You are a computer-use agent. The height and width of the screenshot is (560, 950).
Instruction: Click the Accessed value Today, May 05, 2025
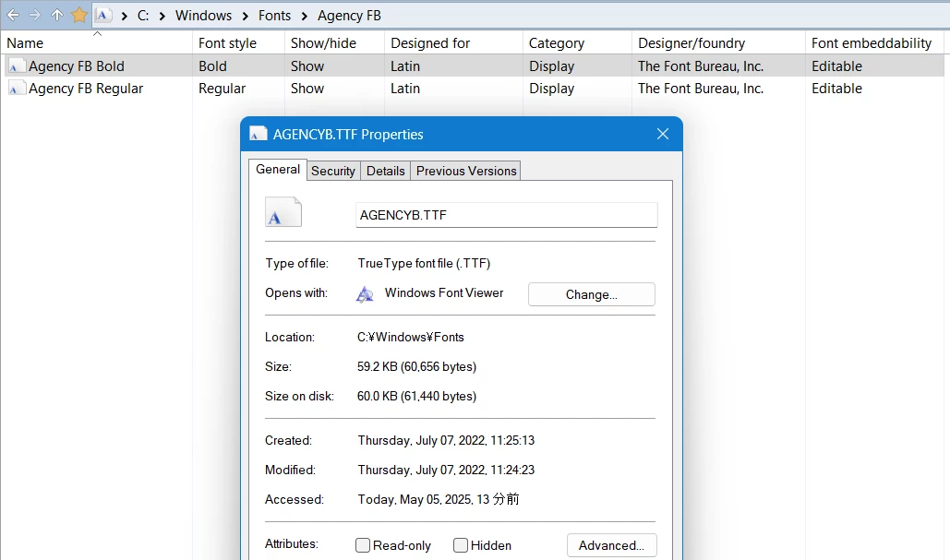[438, 499]
